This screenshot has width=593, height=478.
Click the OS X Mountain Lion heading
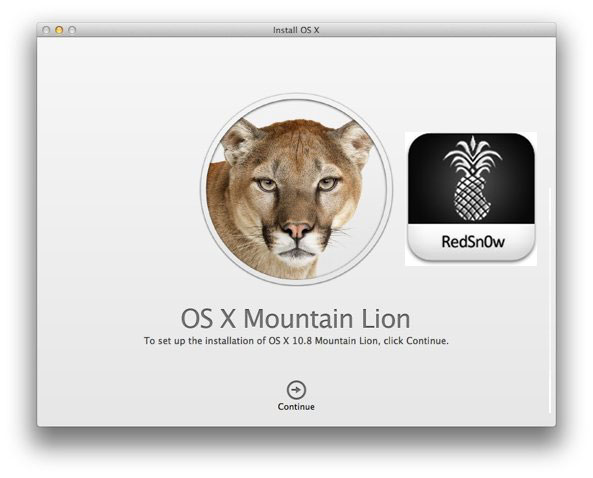[296, 318]
